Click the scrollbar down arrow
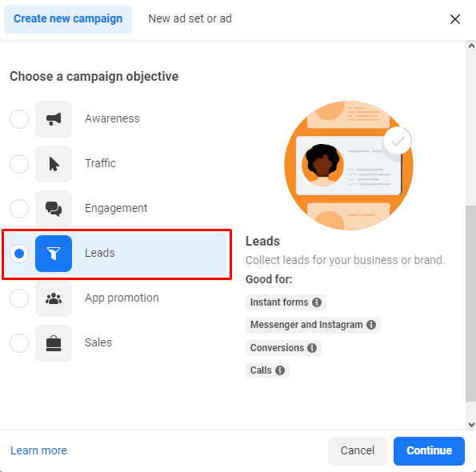The height and width of the screenshot is (472, 476). 471,424
